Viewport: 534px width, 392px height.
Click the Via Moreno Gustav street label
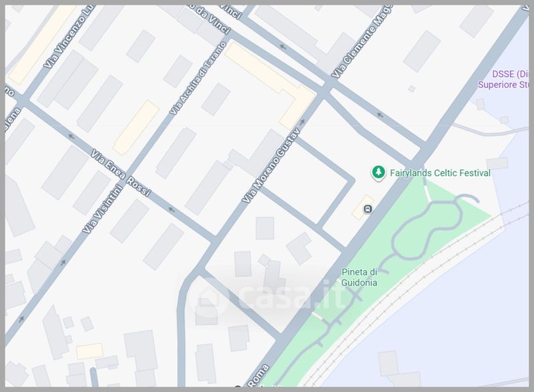pyautogui.click(x=270, y=166)
